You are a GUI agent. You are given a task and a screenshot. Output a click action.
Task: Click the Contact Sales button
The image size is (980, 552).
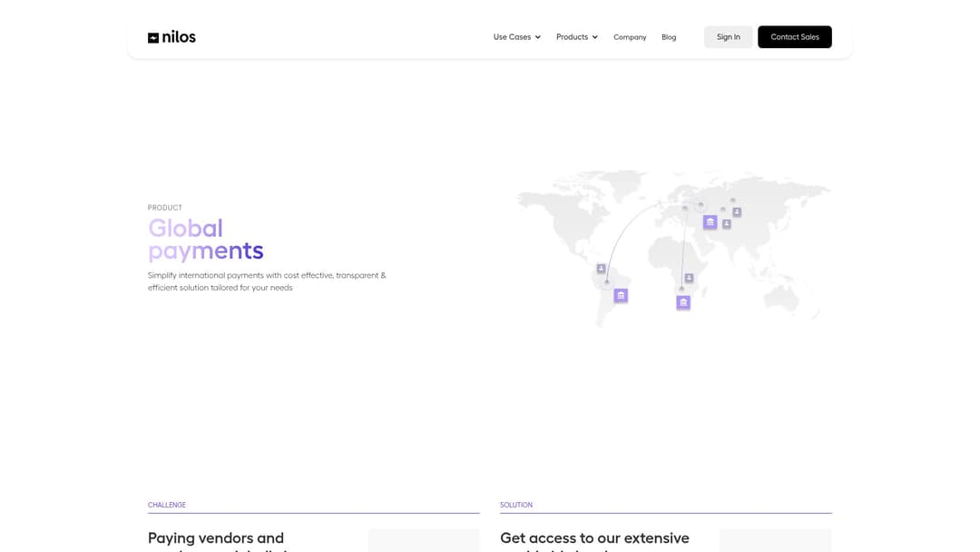794,37
